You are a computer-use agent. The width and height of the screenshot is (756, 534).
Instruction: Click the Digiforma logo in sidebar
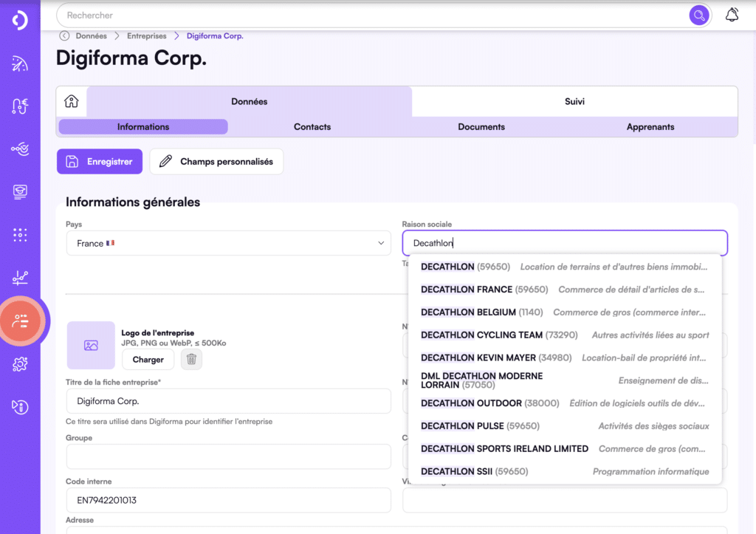point(20,20)
